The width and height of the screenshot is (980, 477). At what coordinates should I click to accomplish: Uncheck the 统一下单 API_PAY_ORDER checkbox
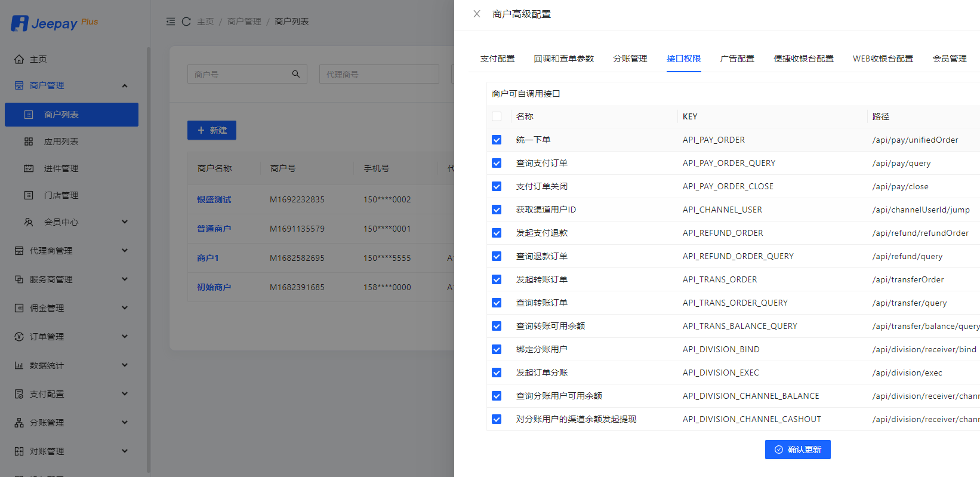[x=497, y=140]
